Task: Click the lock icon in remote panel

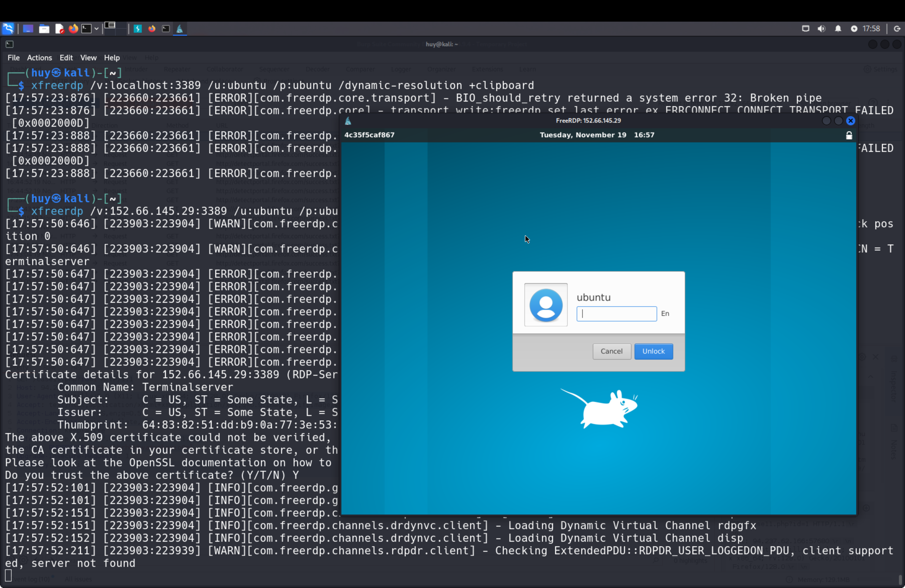Action: tap(849, 135)
